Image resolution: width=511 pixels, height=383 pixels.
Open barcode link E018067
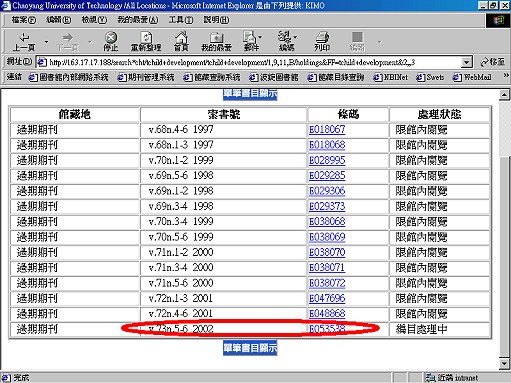[x=327, y=130]
